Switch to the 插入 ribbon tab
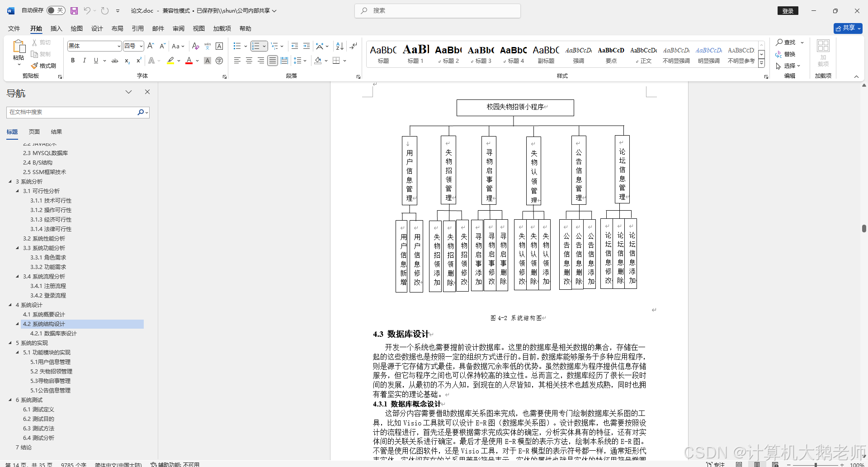868x467 pixels. (56, 28)
